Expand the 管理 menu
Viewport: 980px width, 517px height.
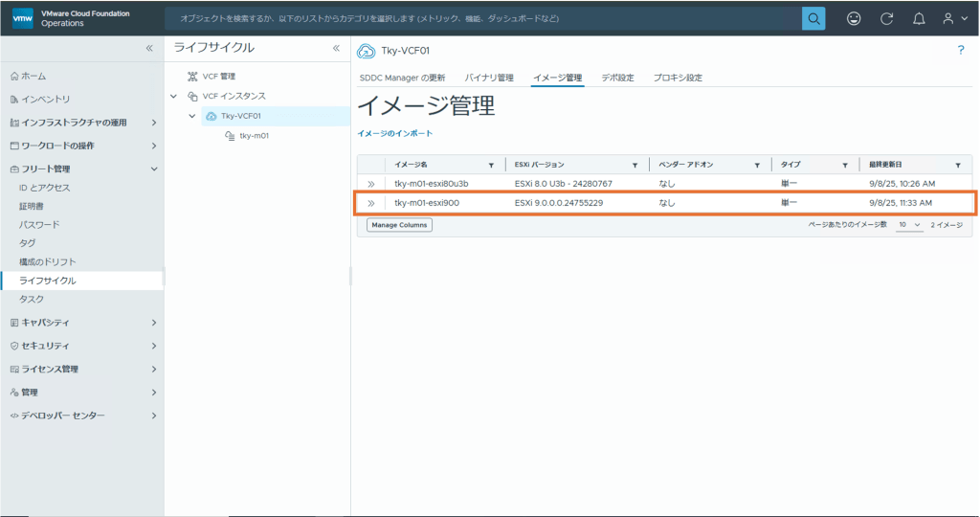pos(154,393)
